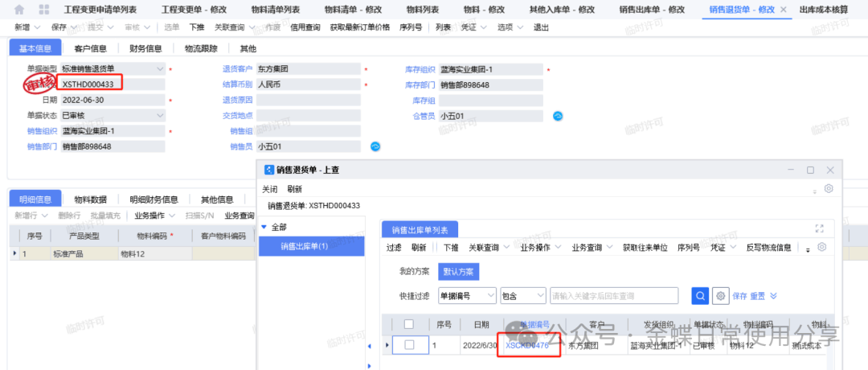
Task: Open the list toolbar settings gear icon
Action: (x=821, y=248)
